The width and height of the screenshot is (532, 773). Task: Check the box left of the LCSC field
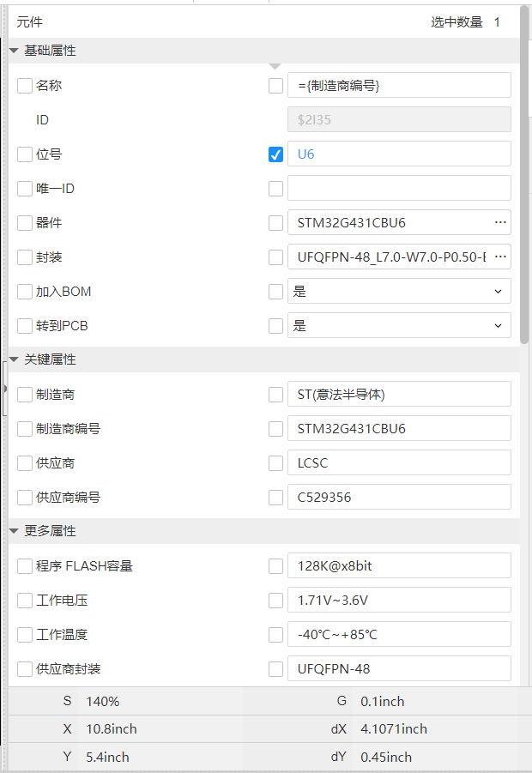point(275,463)
